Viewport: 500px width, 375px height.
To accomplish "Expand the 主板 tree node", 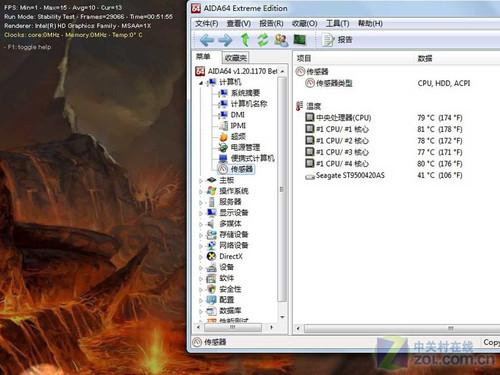I will [x=201, y=181].
